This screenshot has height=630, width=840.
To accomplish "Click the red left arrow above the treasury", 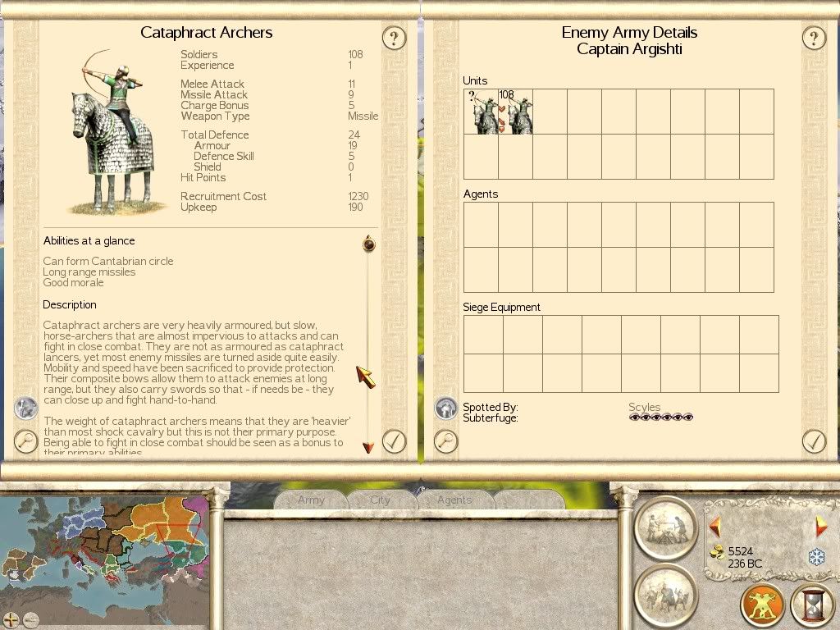I will [714, 527].
